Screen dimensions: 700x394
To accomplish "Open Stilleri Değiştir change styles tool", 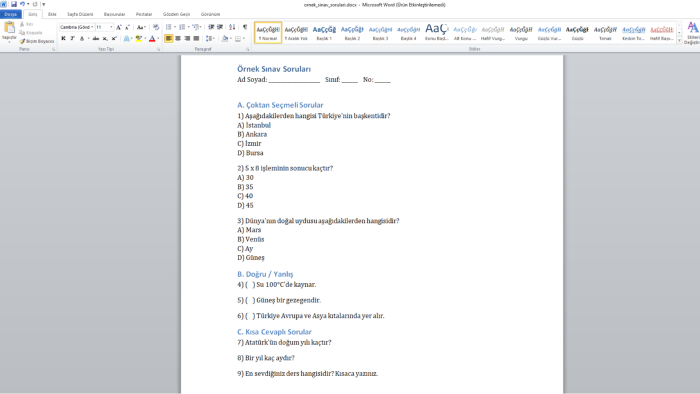I will pyautogui.click(x=692, y=32).
